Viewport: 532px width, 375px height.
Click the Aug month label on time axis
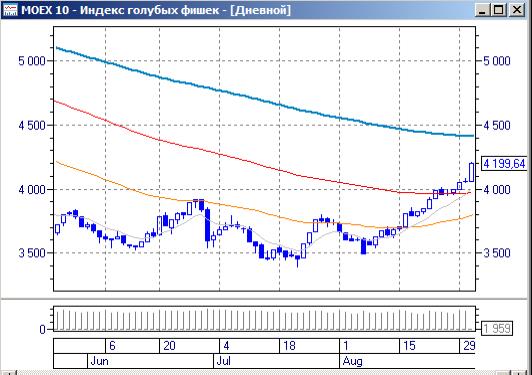point(353,361)
